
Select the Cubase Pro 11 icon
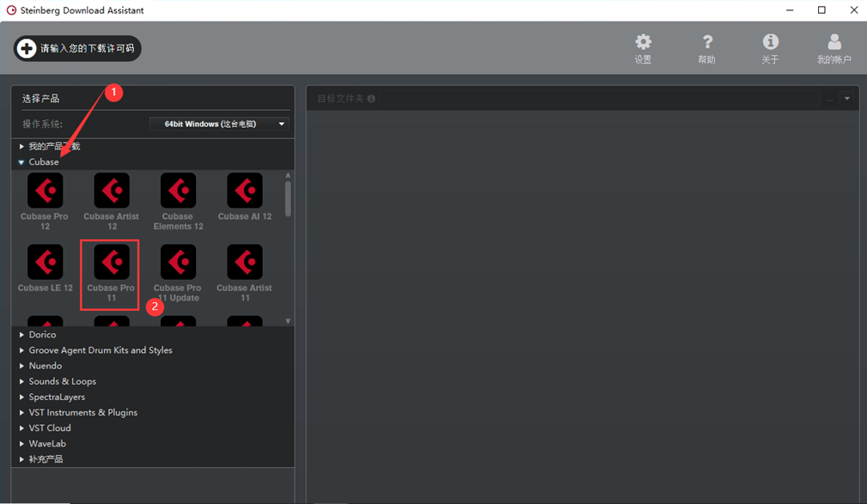click(112, 263)
